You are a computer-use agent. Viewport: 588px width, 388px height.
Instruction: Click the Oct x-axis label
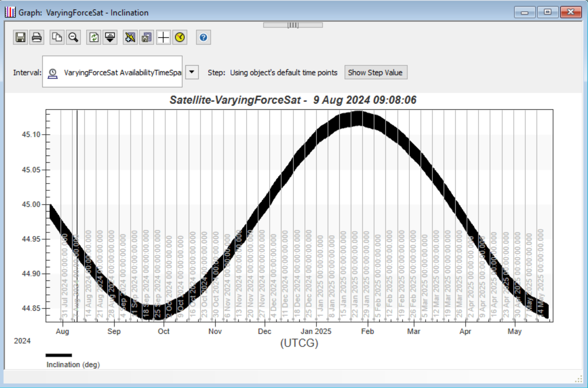point(164,331)
